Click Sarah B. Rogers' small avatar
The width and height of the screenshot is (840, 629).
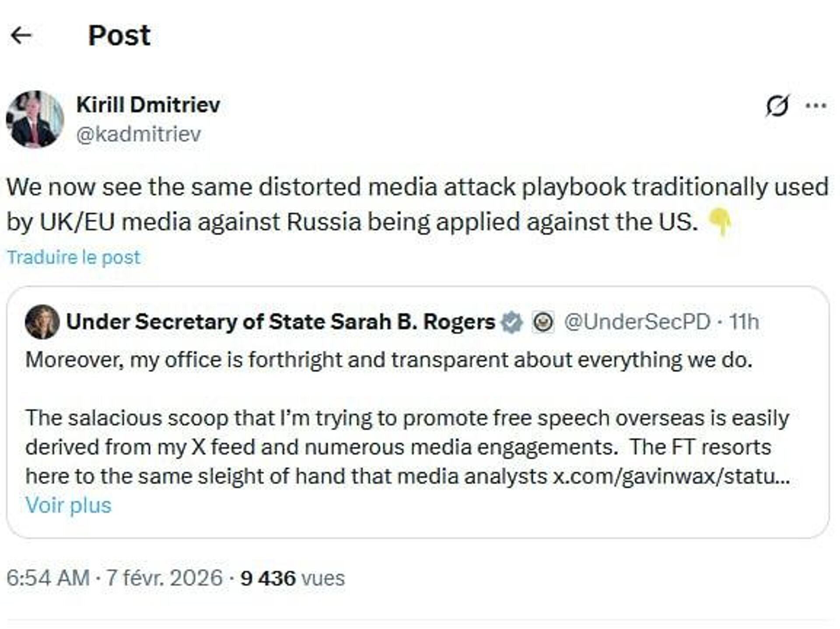click(x=42, y=322)
